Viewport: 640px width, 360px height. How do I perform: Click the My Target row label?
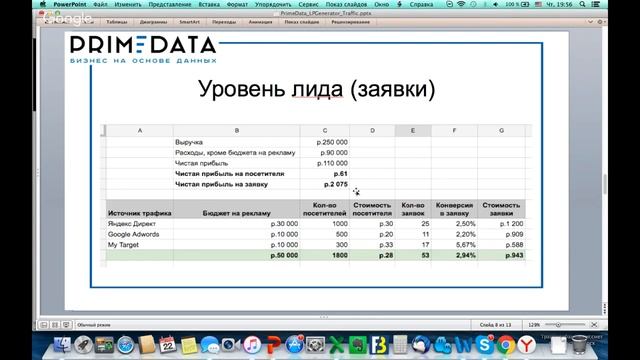[x=123, y=244]
